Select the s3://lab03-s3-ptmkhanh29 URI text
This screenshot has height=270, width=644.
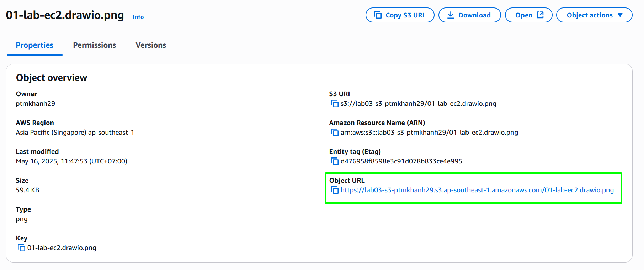(418, 104)
